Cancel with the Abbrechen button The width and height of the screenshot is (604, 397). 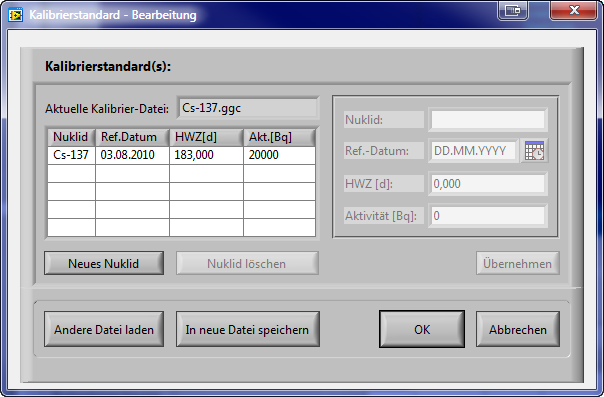tap(518, 330)
